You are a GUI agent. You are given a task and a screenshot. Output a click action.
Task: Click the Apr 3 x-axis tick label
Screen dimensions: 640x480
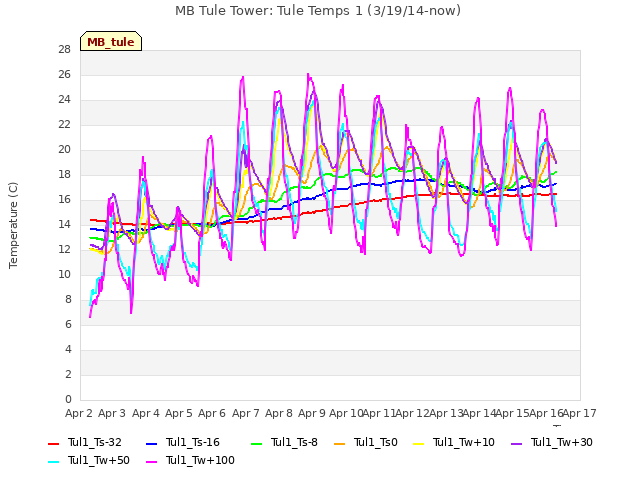(x=112, y=413)
